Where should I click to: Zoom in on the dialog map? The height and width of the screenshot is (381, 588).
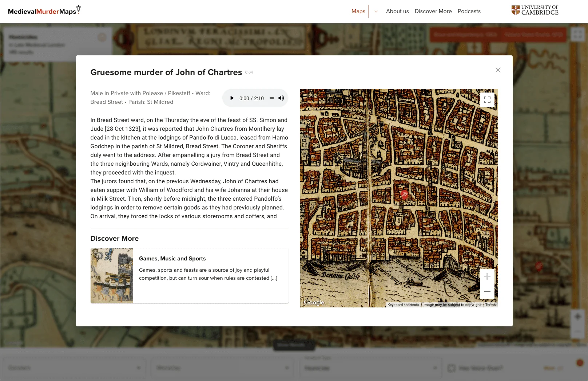(x=487, y=276)
